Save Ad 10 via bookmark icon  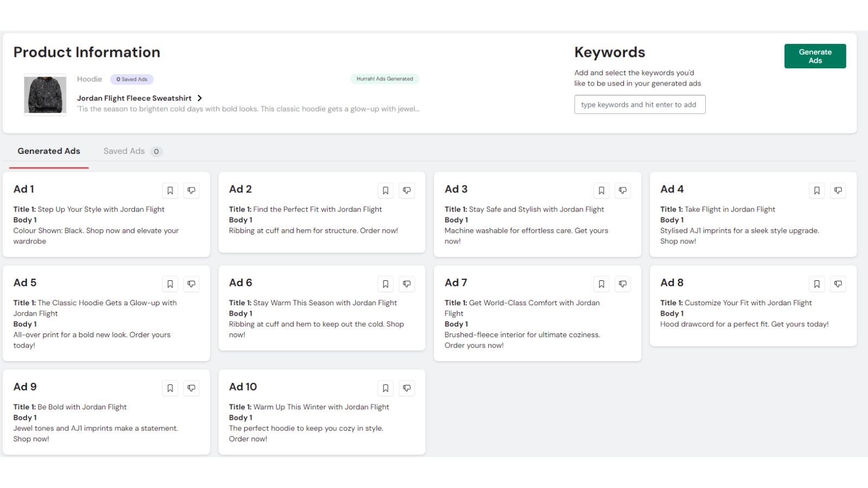pos(385,388)
